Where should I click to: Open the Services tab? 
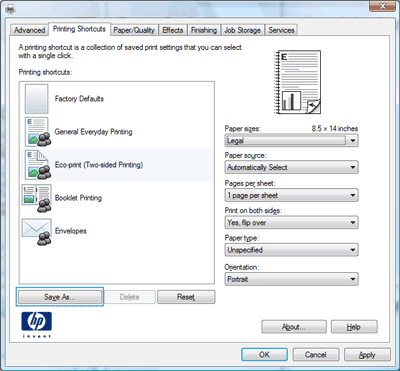(x=281, y=30)
